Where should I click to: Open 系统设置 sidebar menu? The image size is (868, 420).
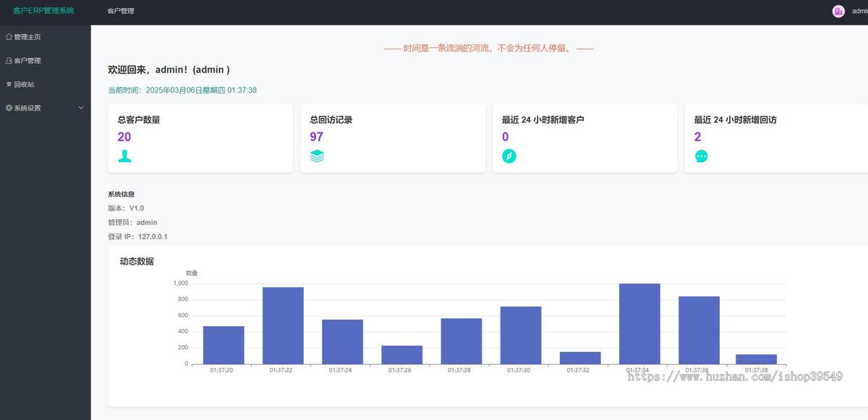[46, 108]
